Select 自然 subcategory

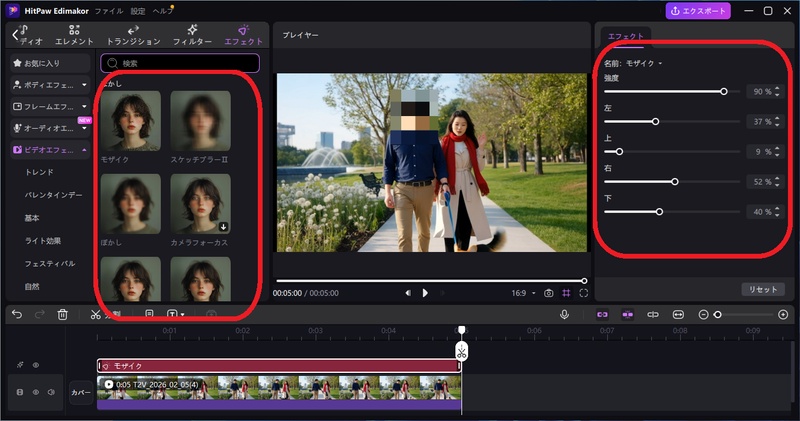(32, 287)
